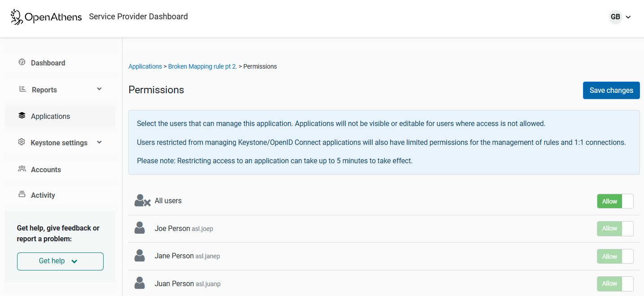Toggle Allow for All users
Image resolution: width=644 pixels, height=296 pixels.
click(x=615, y=201)
